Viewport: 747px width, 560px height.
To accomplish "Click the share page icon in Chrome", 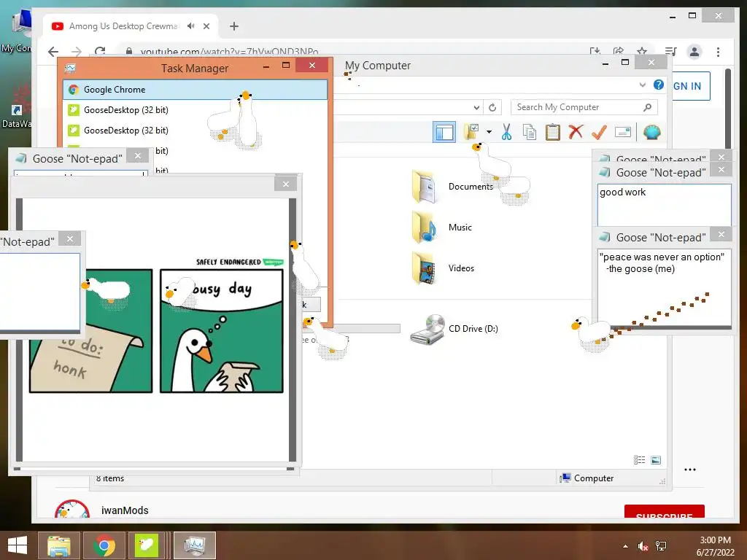I will (619, 52).
